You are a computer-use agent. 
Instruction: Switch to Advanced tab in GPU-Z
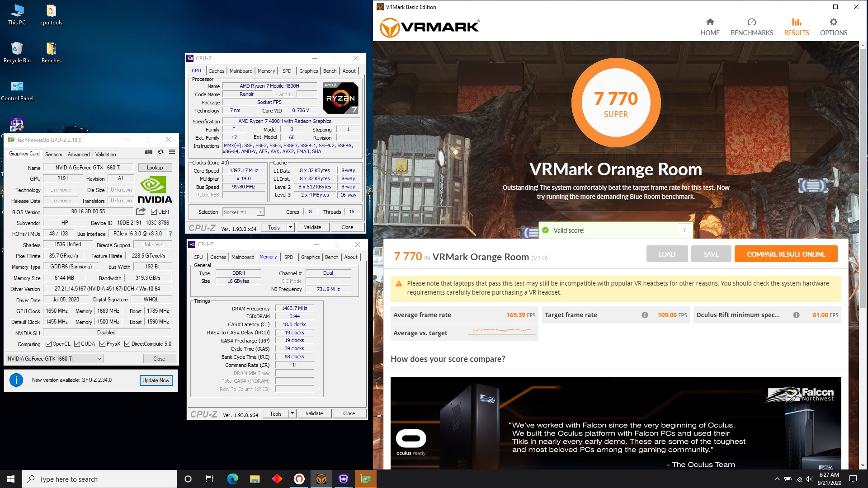[79, 155]
